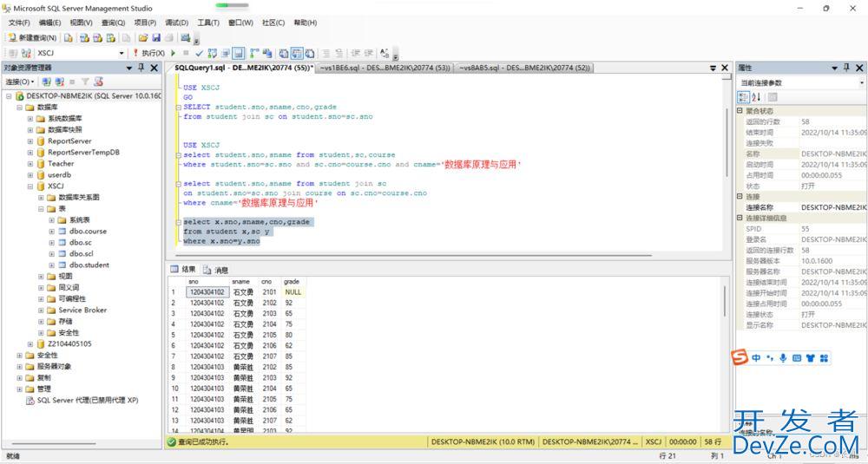Click the sno cell in result row 1
868x464 pixels.
(x=207, y=292)
